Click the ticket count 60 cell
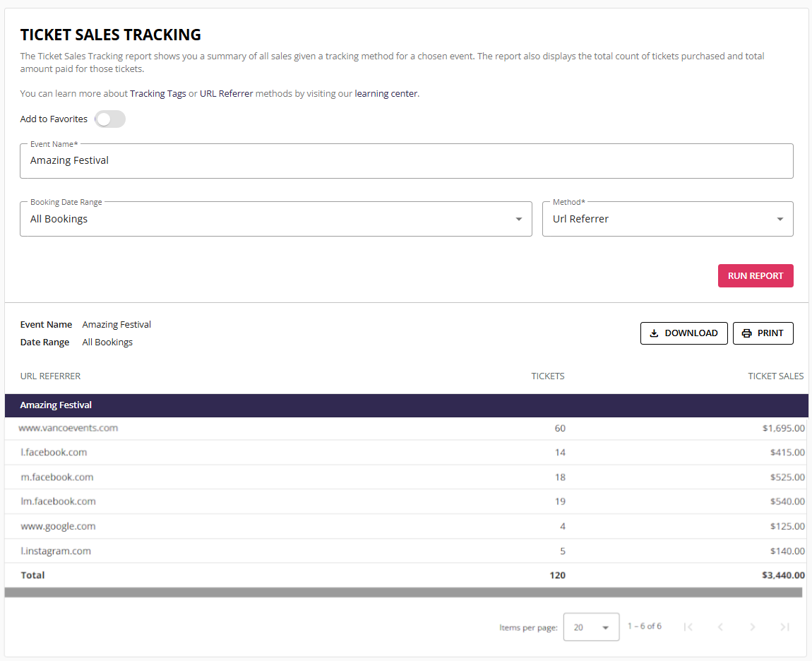This screenshot has width=812, height=661. tap(560, 429)
